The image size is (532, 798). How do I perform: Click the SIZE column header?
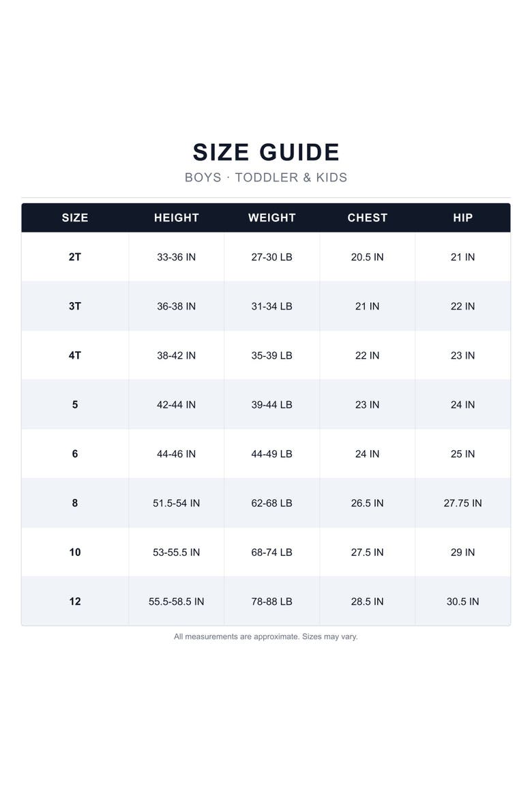click(x=75, y=218)
